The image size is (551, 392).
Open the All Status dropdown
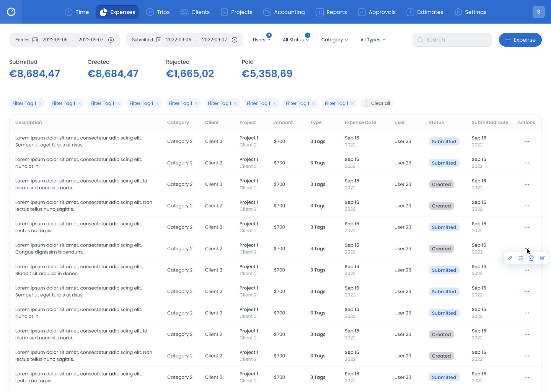295,40
